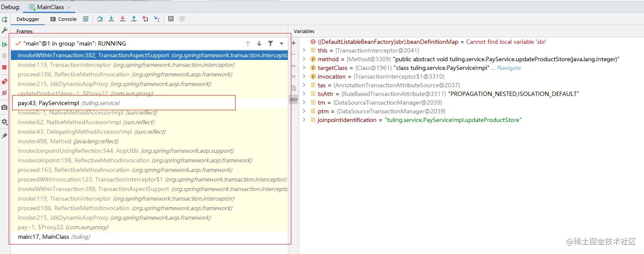Viewport: 644px width, 254px height.
Task: Go to next frame arrow
Action: pyautogui.click(x=259, y=43)
